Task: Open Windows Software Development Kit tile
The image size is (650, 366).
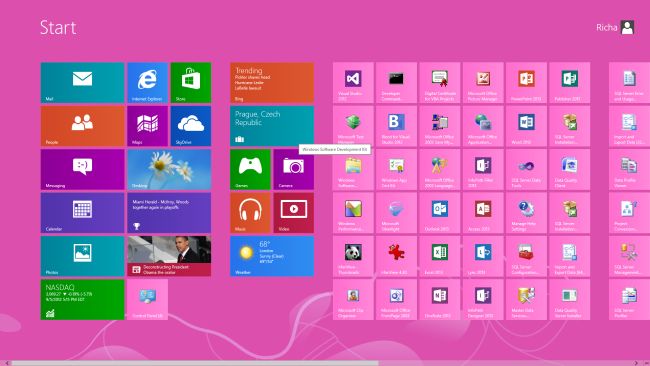Action: [x=353, y=169]
